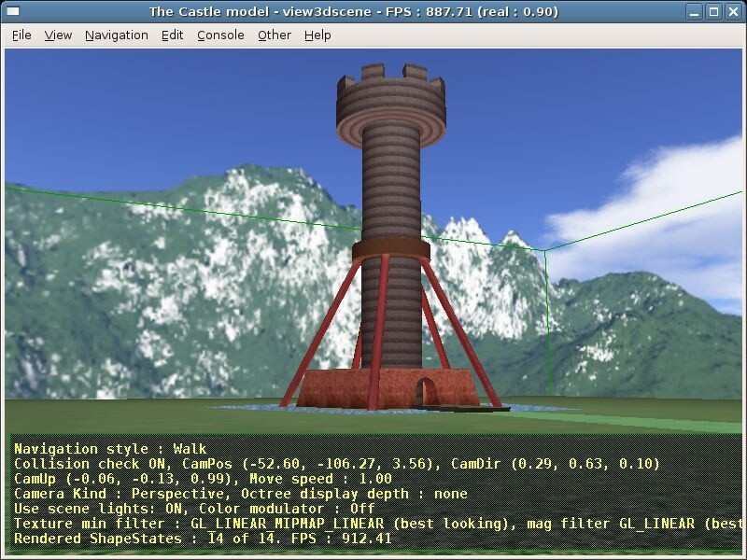Open the View menu
Viewport: 747px width, 560px height.
[x=57, y=35]
